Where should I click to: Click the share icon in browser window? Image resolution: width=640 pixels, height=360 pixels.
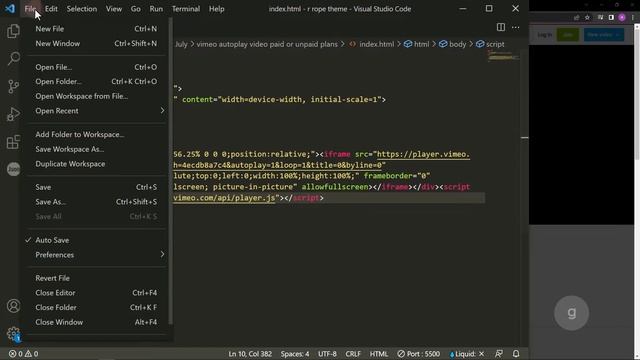pyautogui.click(x=576, y=18)
